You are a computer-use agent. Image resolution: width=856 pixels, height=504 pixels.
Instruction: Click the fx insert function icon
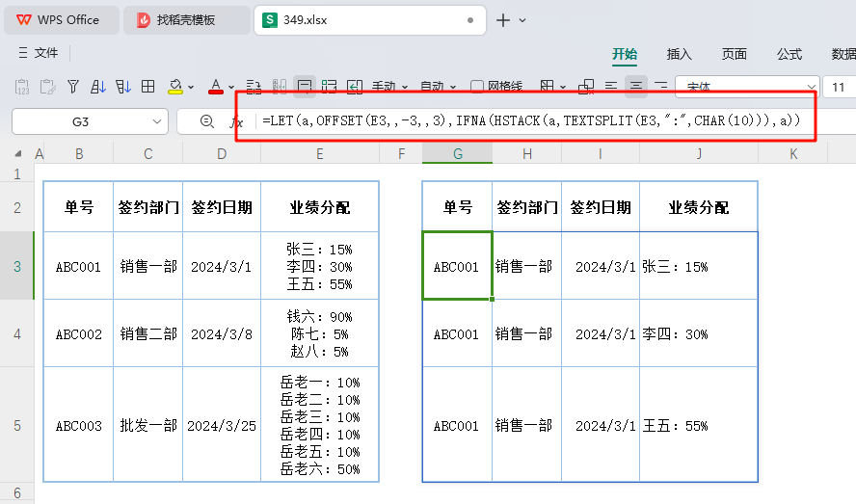tap(236, 121)
